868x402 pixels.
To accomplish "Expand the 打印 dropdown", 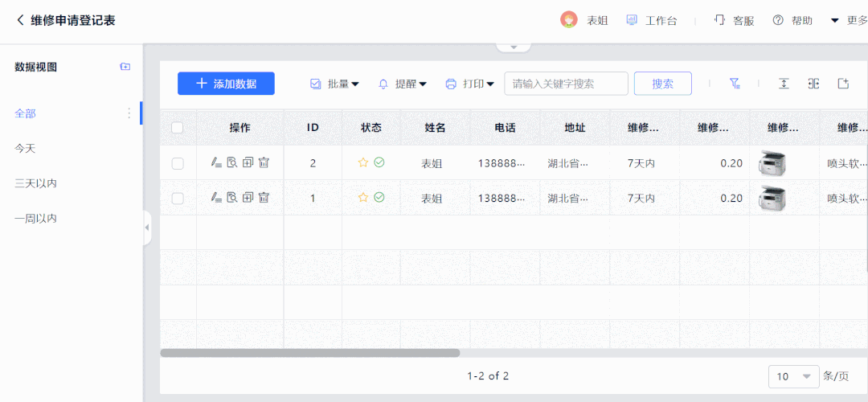I will [x=470, y=84].
